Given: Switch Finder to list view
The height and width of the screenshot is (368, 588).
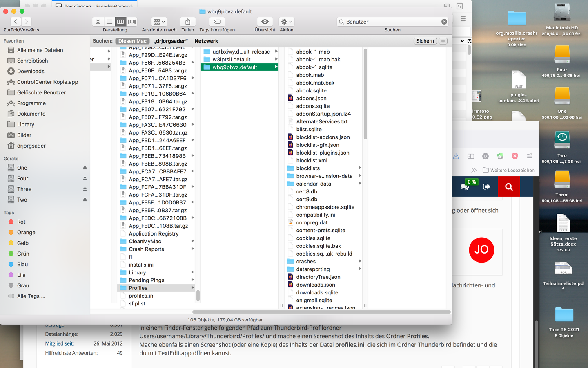Looking at the screenshot, I should click(109, 22).
